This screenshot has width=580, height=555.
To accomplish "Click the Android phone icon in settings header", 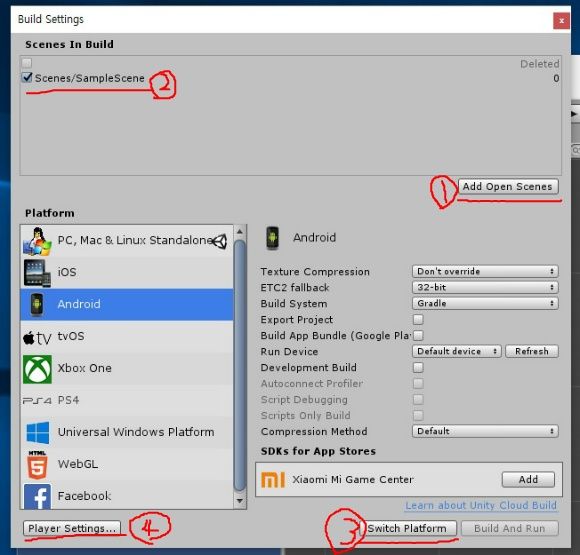I will click(273, 238).
